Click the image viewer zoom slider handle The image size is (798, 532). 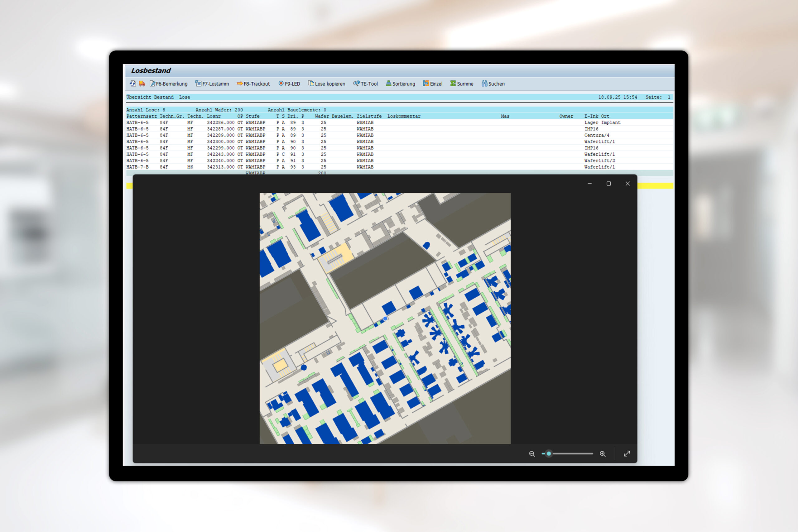(x=549, y=454)
